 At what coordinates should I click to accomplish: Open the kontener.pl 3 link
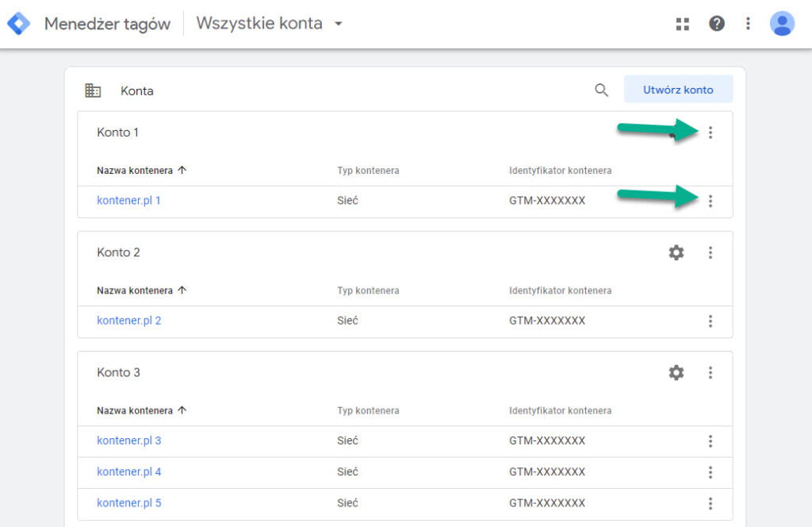coord(129,440)
